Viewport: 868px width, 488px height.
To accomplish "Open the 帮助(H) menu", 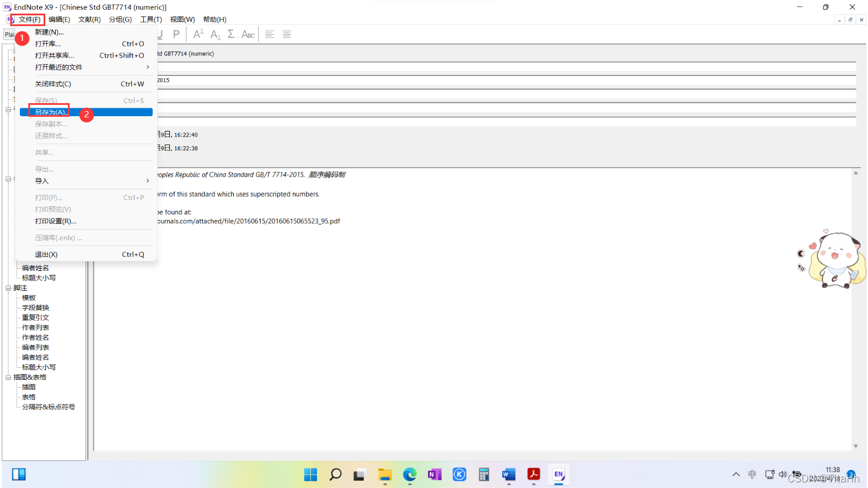I will [215, 19].
